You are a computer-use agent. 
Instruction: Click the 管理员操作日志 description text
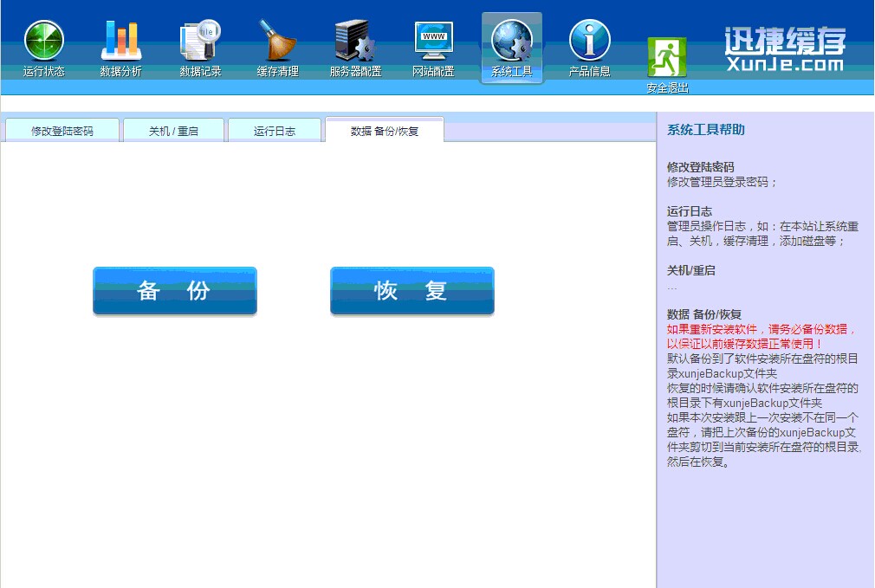[763, 233]
